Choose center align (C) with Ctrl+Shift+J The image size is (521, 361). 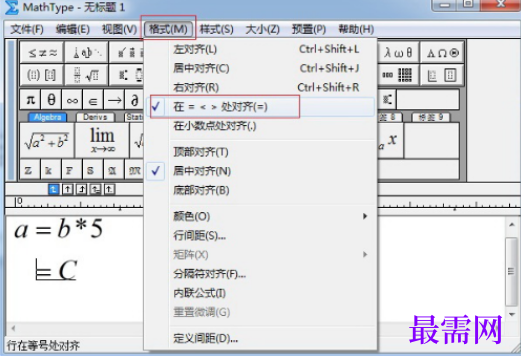(260, 68)
